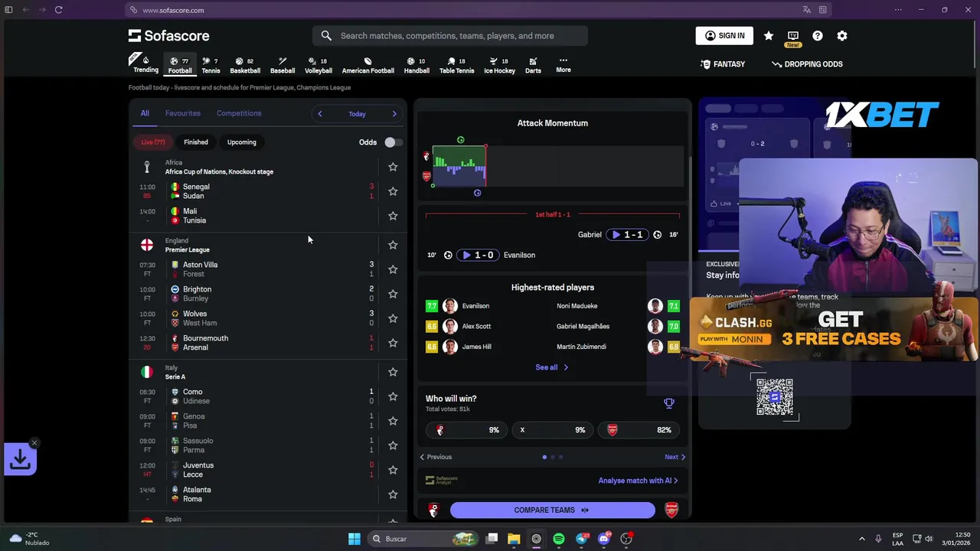Expand See all highest-rated players

click(552, 367)
